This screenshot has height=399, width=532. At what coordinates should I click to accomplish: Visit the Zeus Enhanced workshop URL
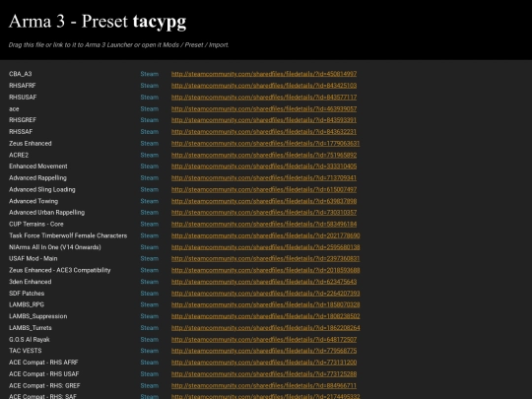[x=265, y=143]
